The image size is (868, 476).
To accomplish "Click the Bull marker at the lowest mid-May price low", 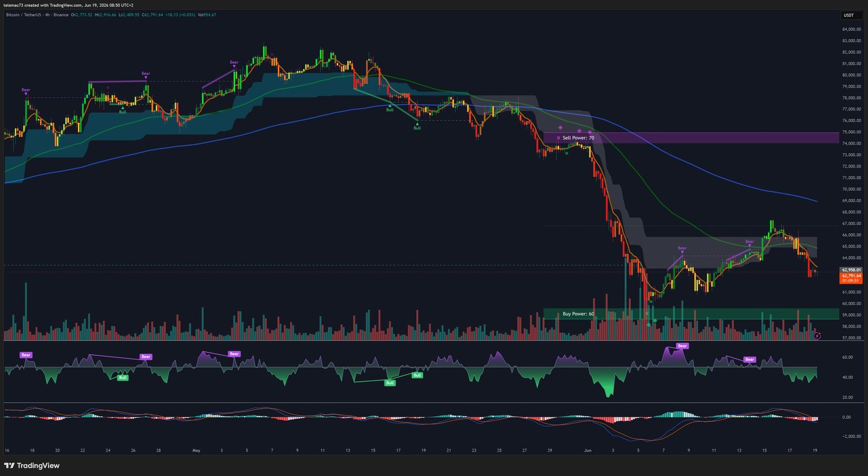I will 417,127.
